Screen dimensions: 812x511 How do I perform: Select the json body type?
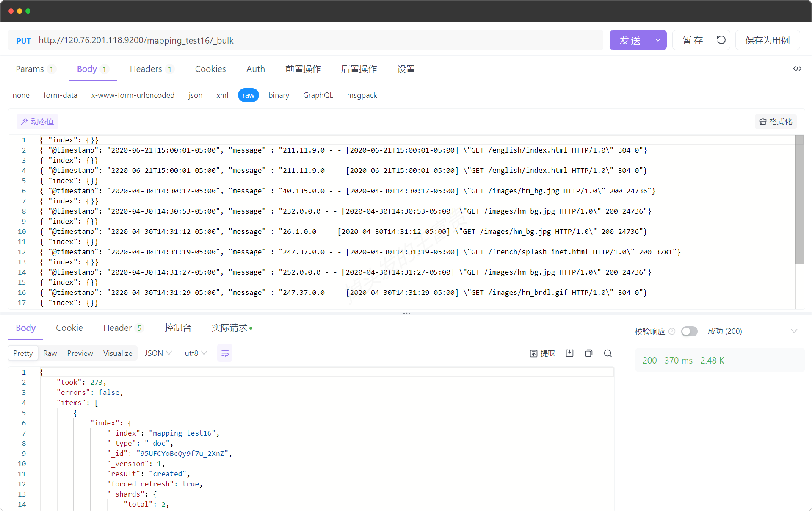196,95
